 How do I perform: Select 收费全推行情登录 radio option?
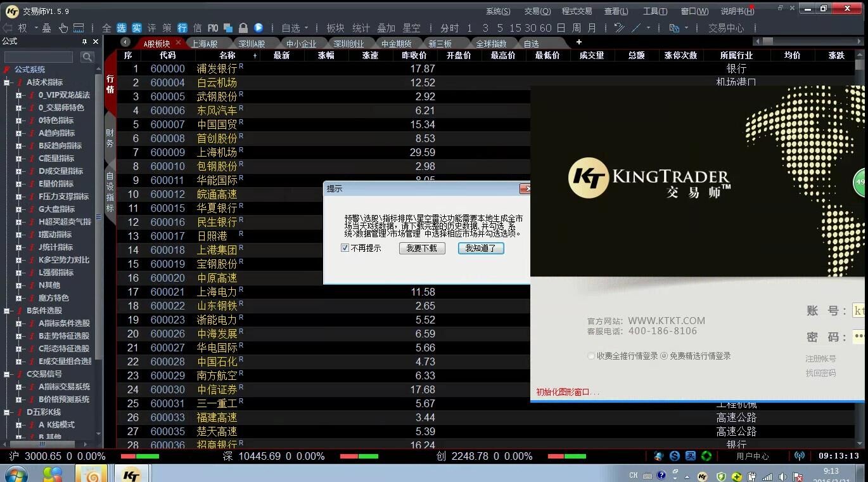pos(591,356)
